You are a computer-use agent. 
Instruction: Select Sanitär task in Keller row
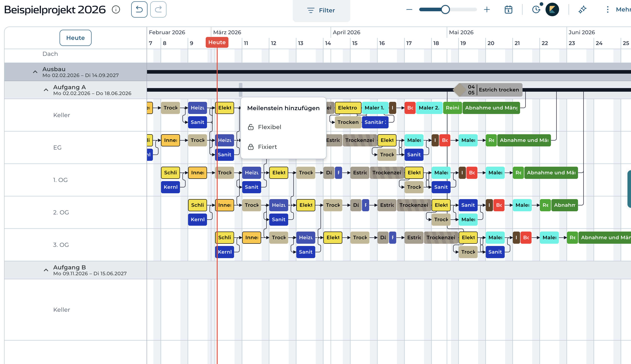pyautogui.click(x=375, y=122)
